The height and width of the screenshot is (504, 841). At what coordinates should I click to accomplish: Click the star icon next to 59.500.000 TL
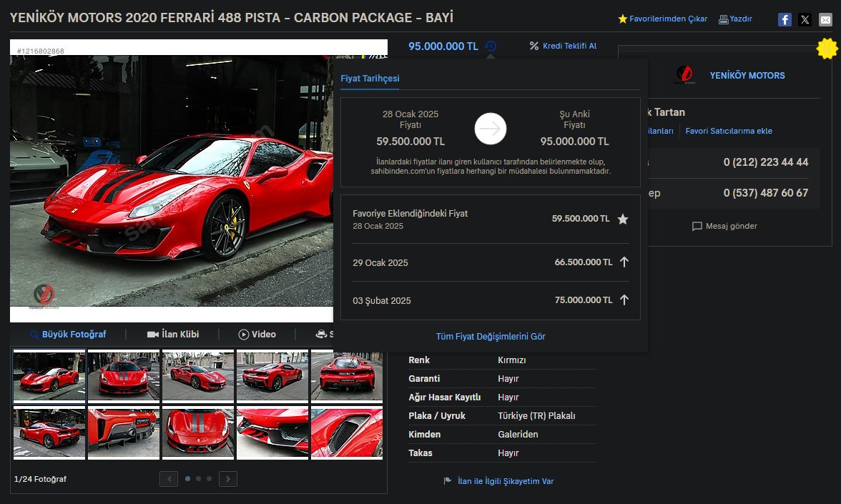[x=623, y=219]
